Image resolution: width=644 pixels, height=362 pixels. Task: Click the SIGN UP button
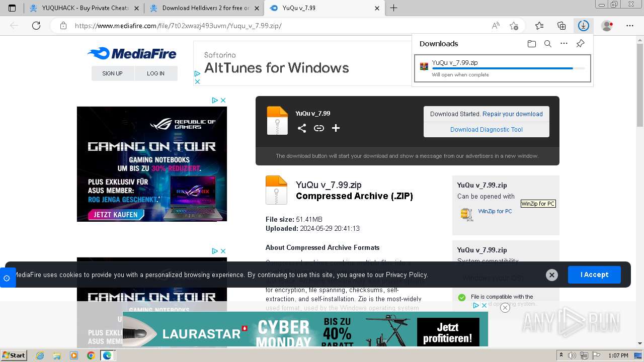(x=113, y=73)
